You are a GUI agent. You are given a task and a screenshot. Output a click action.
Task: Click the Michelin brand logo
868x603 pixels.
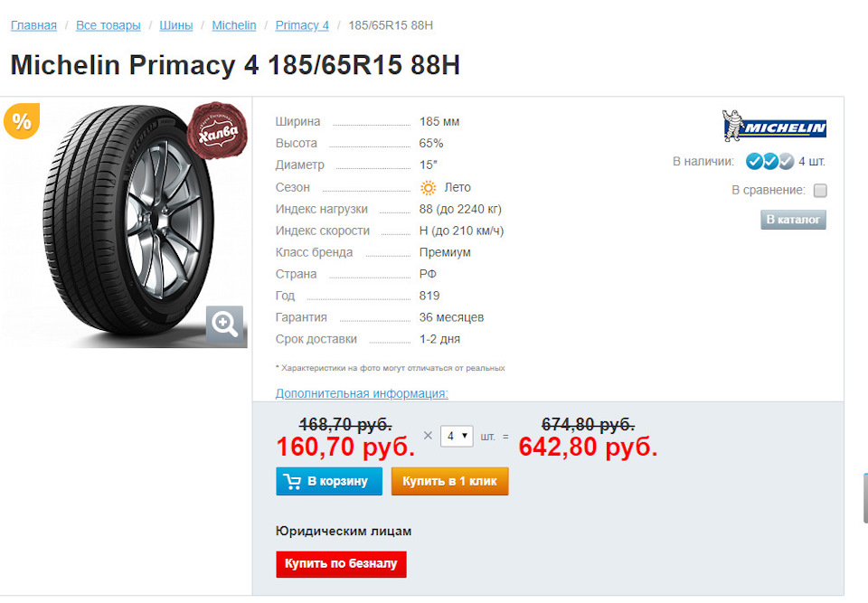pyautogui.click(x=774, y=127)
